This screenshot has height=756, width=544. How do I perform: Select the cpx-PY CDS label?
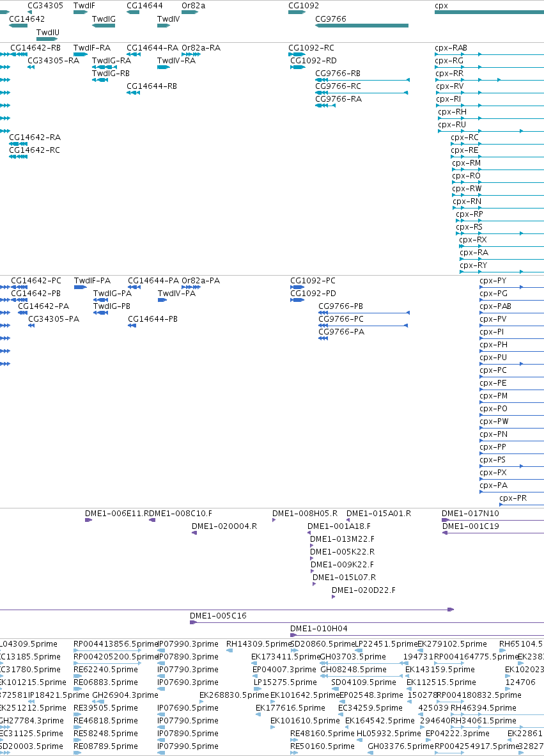coord(493,281)
